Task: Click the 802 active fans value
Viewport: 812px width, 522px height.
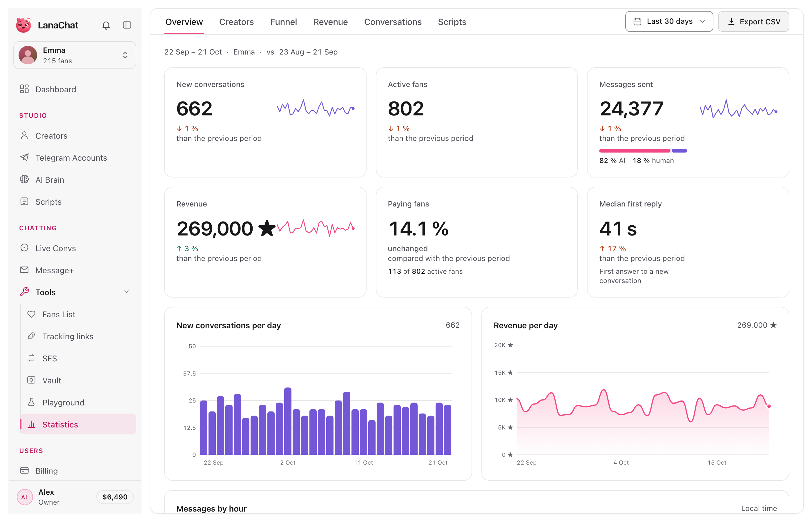Action: (x=406, y=108)
